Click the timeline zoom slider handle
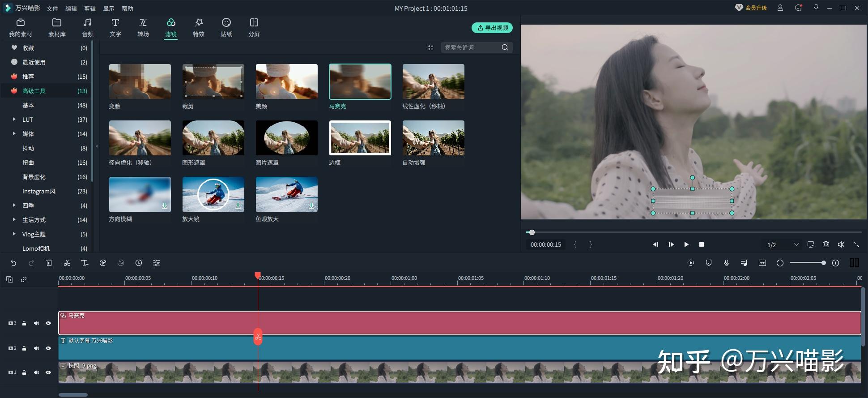 click(823, 263)
